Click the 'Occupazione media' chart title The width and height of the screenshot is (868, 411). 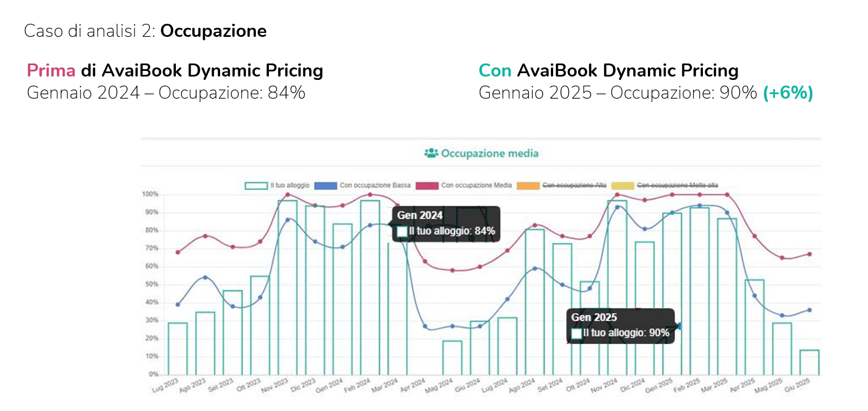click(x=490, y=153)
